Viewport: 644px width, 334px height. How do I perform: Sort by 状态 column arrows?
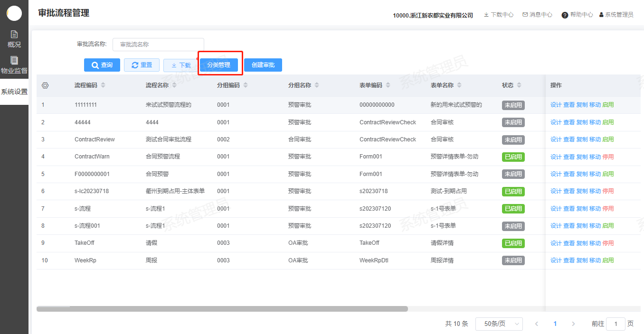[x=519, y=85]
